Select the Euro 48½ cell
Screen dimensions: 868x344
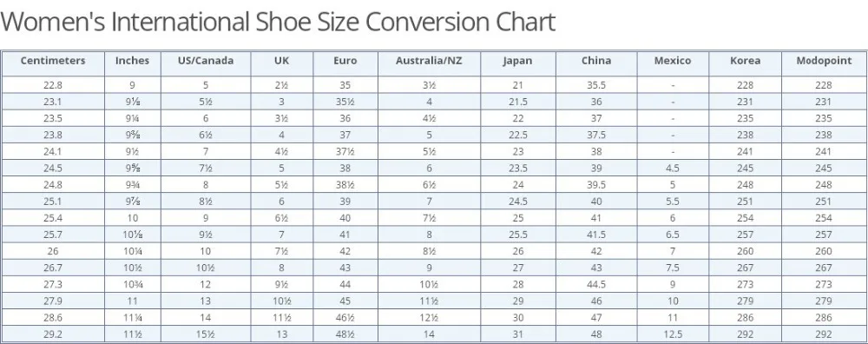coord(345,334)
